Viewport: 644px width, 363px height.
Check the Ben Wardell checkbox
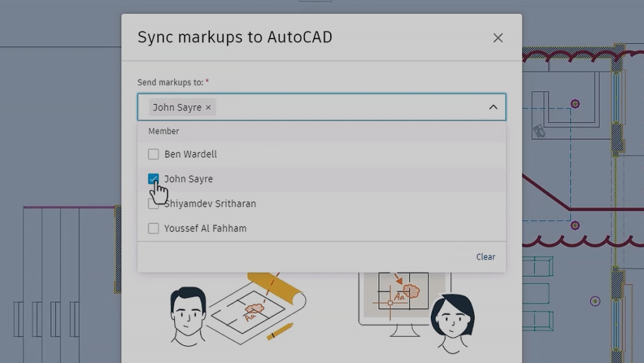point(153,154)
